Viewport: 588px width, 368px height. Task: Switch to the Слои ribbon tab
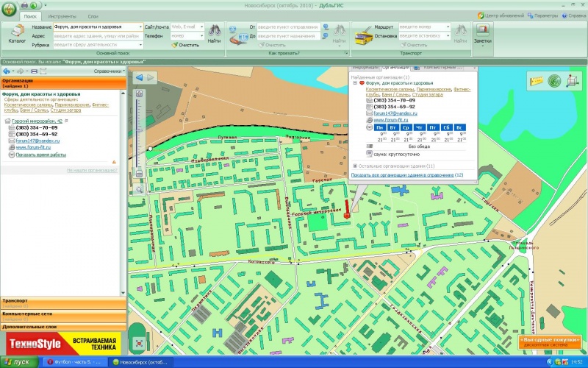[93, 16]
